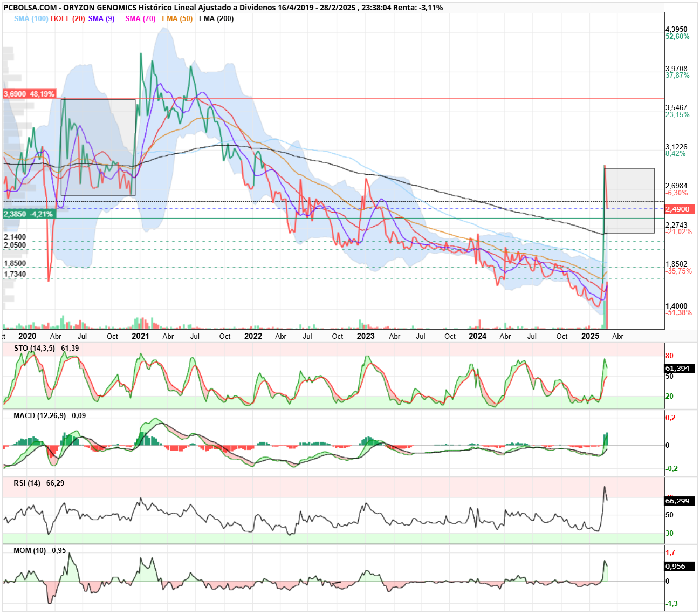Click the RSI value tag 66,299
Screen dimensions: 700x614
680,501
